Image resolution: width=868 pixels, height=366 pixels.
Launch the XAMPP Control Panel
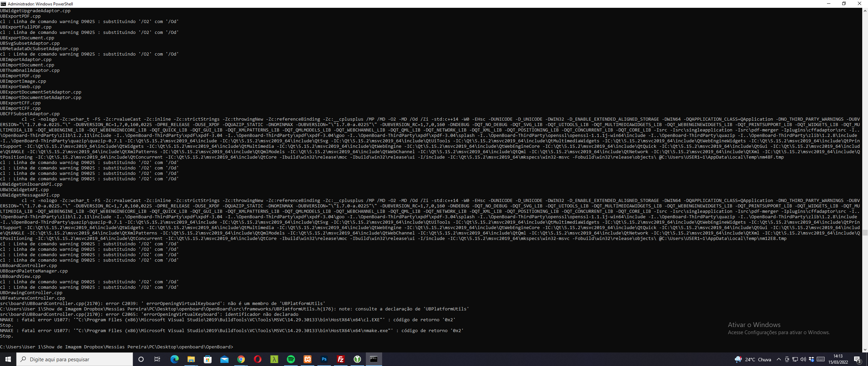tap(307, 359)
